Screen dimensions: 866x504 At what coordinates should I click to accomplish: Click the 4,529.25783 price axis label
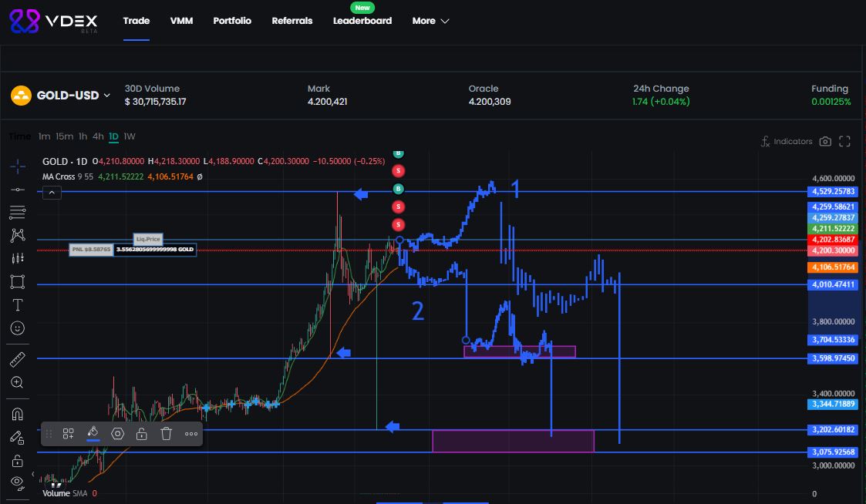[x=833, y=192]
